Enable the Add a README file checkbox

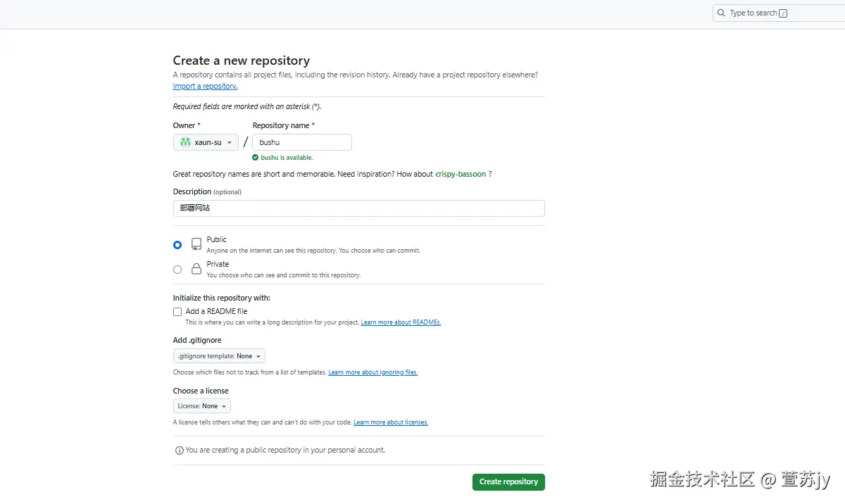(177, 311)
